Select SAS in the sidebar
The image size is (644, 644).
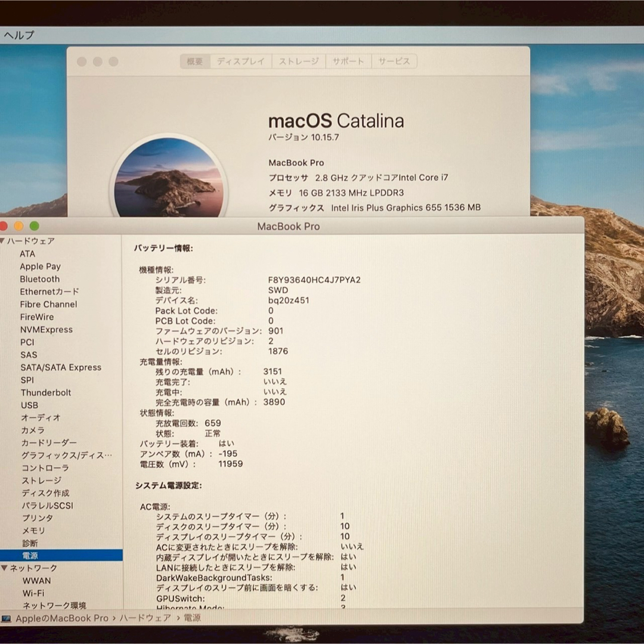click(x=29, y=355)
